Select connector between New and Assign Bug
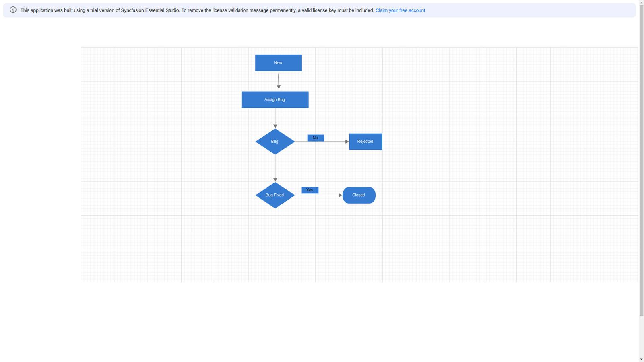644x362 pixels. point(278,80)
